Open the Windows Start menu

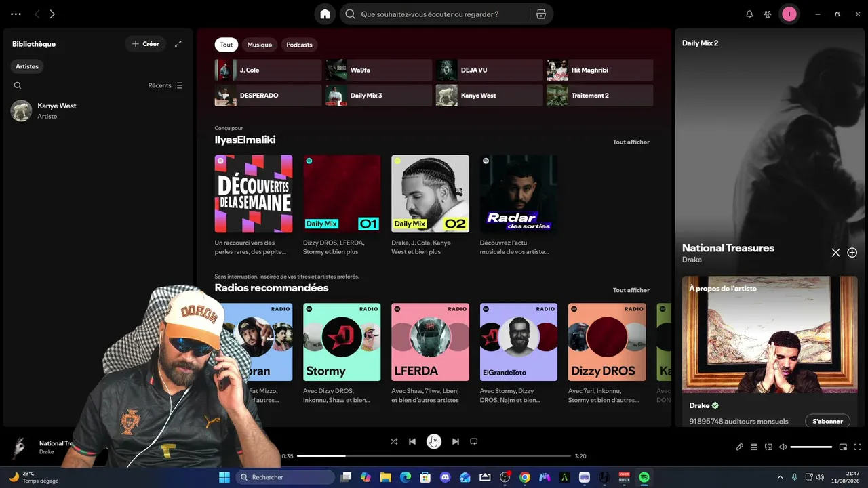click(224, 477)
